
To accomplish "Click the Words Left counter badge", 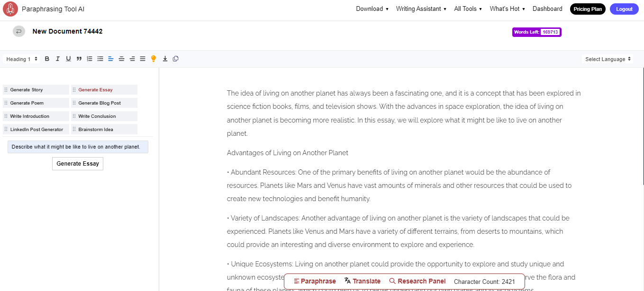I will 537,32.
